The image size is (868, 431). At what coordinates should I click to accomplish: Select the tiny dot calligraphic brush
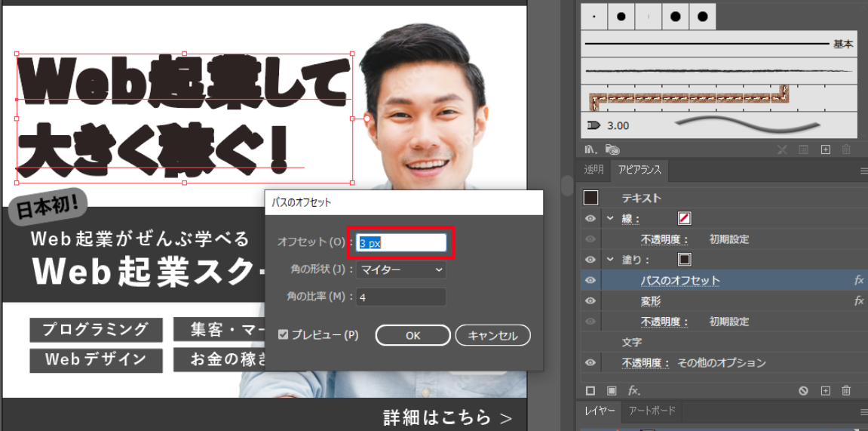click(x=594, y=17)
